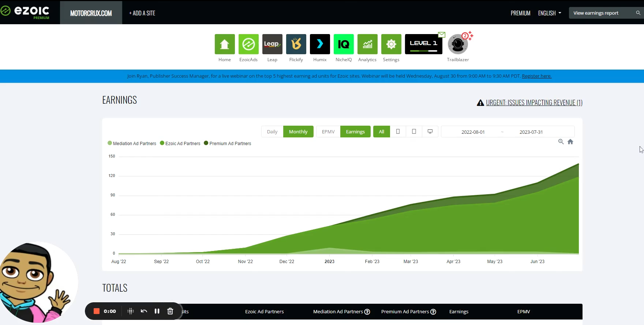Screen dimensions: 644x325
Task: Click Ezoic Ad Partners column header
Action: [x=264, y=311]
